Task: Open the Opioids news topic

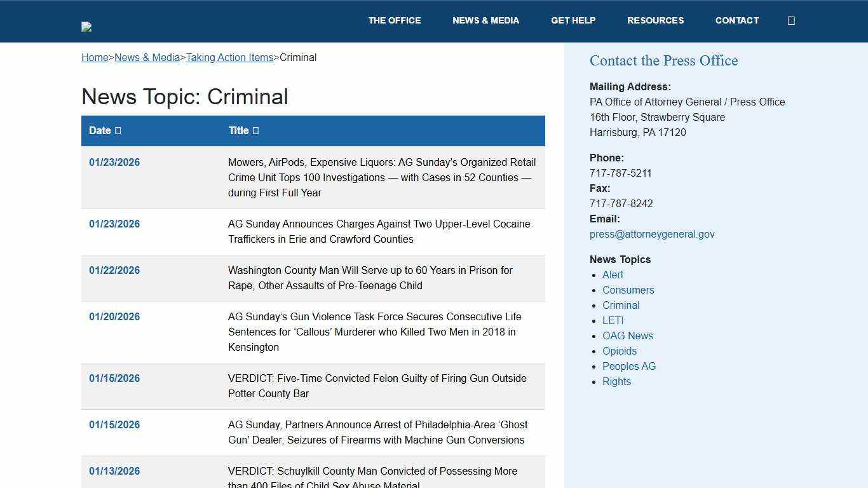Action: (x=620, y=351)
